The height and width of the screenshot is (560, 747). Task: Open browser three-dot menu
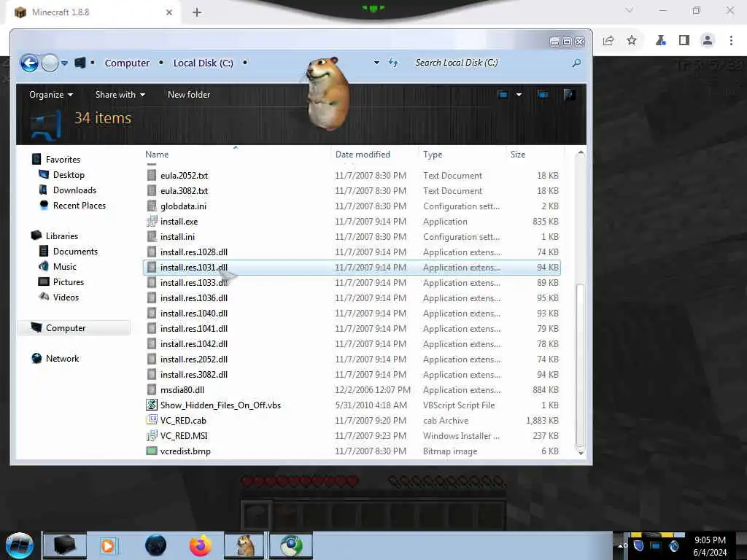click(x=731, y=41)
